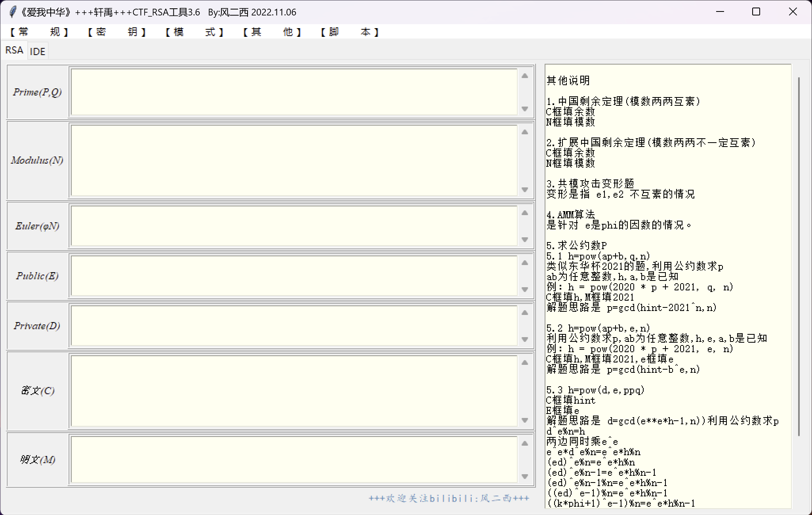Select the RSA tab
The height and width of the screenshot is (515, 812).
pyautogui.click(x=14, y=50)
